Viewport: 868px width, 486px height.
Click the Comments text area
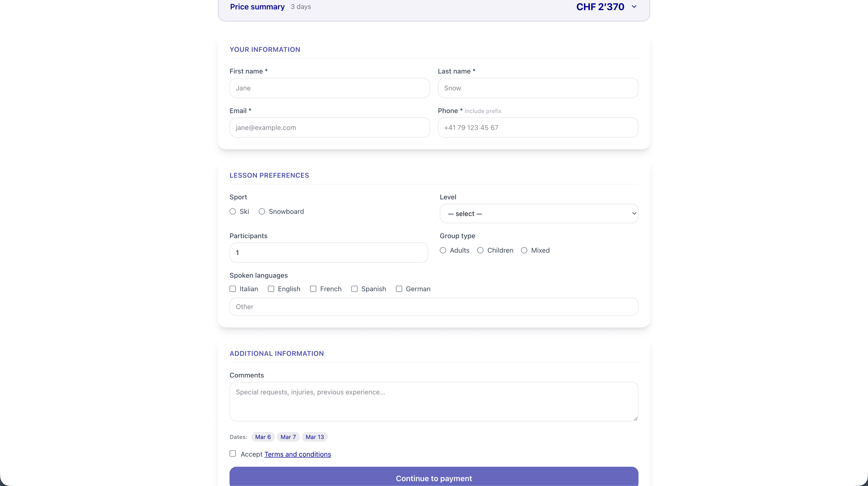tap(433, 401)
